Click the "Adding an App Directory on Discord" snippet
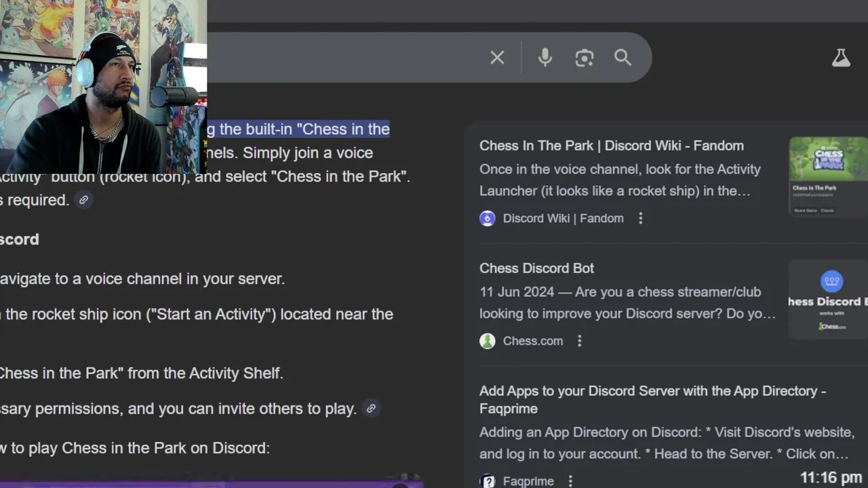Viewport: 868px width, 488px height. 667,443
